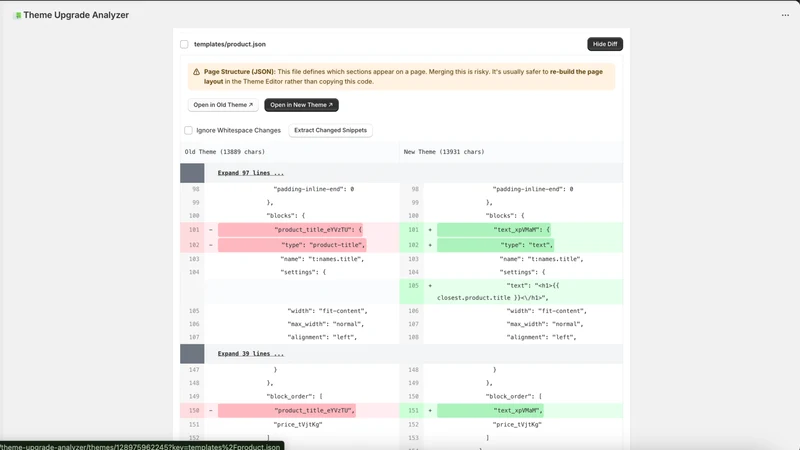Image resolution: width=800 pixels, height=450 pixels.
Task: Click new theme line 100 "blocks": {
Action: click(x=505, y=216)
